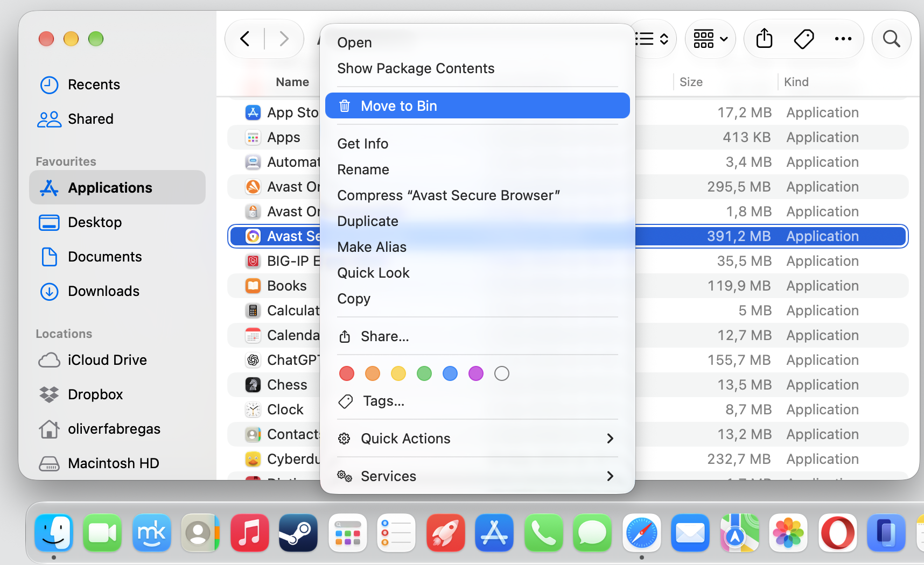Open Music from the Dock
This screenshot has width=924, height=565.
tap(250, 533)
